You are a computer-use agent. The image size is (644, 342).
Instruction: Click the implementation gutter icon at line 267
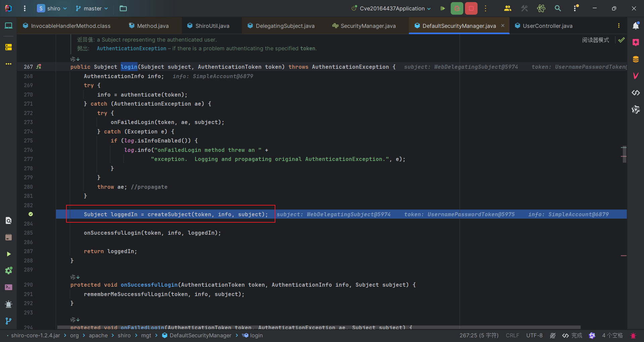point(39,66)
